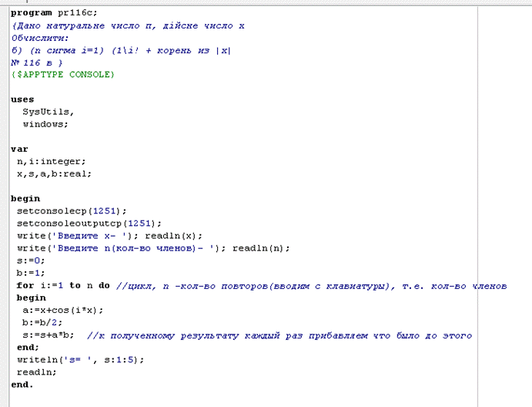Click the 'Введите x- ' write statement
The height and width of the screenshot is (407, 532).
coord(77,236)
